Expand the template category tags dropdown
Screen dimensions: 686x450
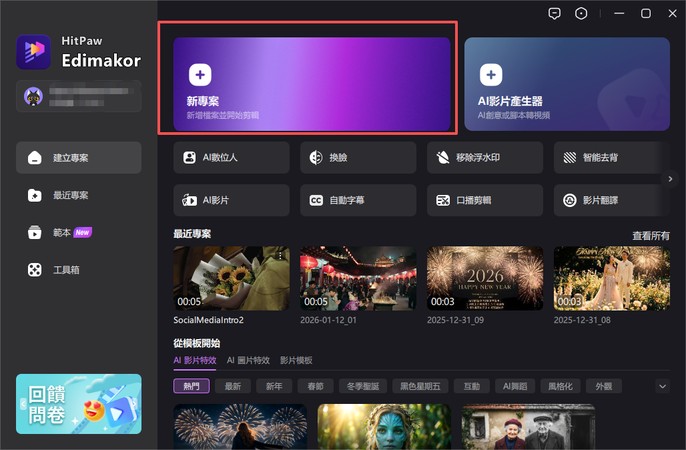tap(662, 386)
